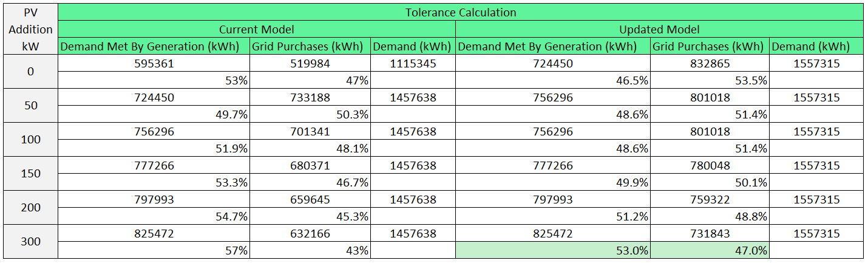Click the cell showing 701341
868x263 pixels.
tap(310, 131)
